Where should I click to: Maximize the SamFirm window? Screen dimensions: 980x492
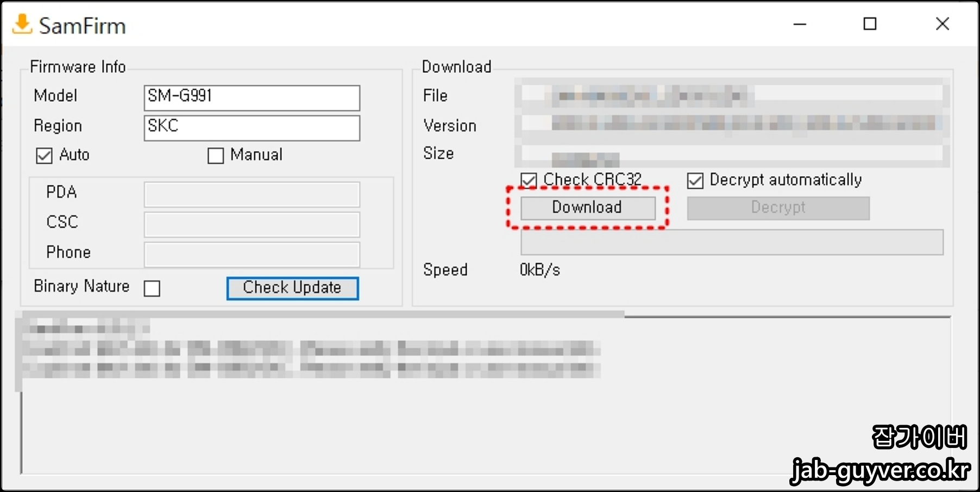[870, 24]
